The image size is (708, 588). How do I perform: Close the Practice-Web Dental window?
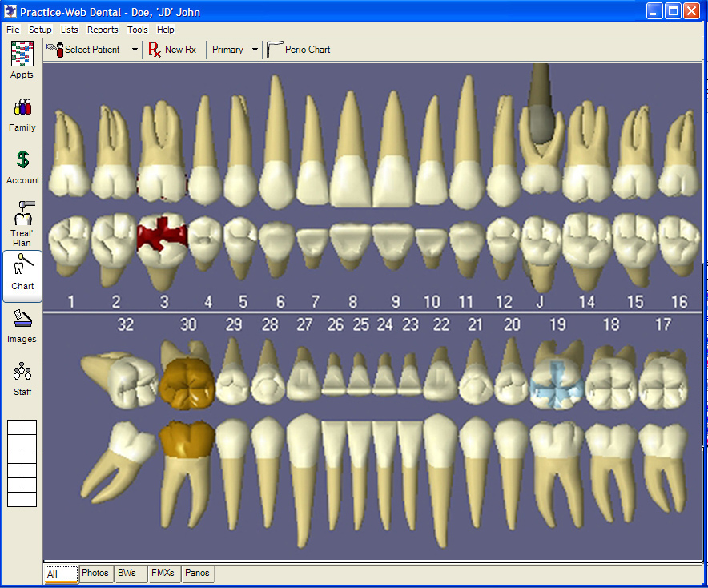click(x=691, y=11)
